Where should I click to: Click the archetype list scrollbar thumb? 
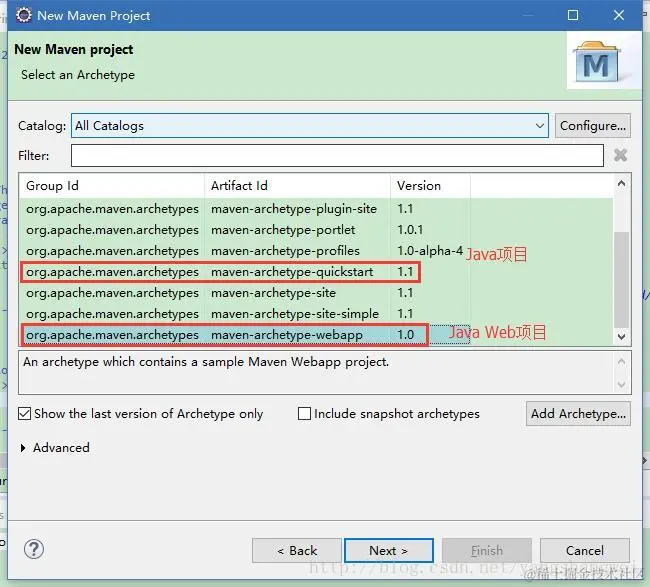[x=621, y=279]
